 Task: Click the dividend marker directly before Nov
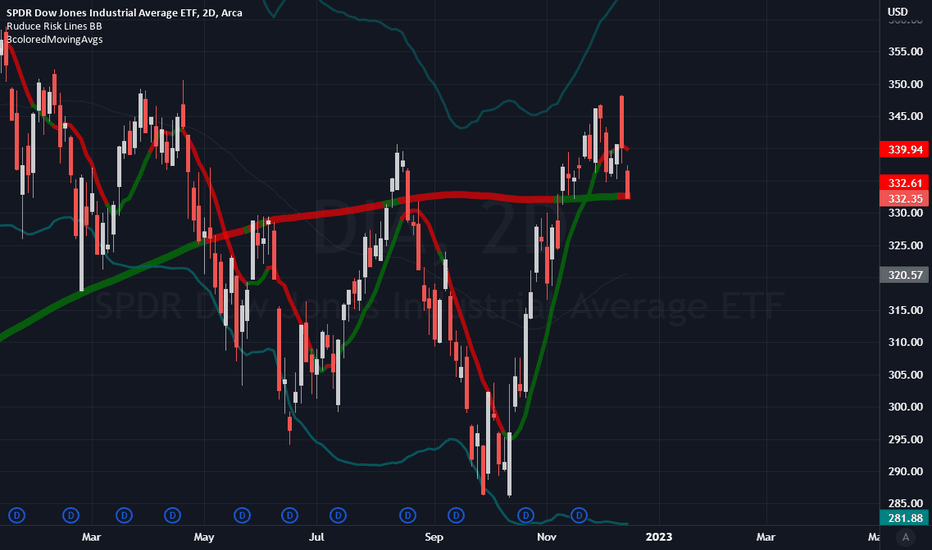[x=525, y=515]
